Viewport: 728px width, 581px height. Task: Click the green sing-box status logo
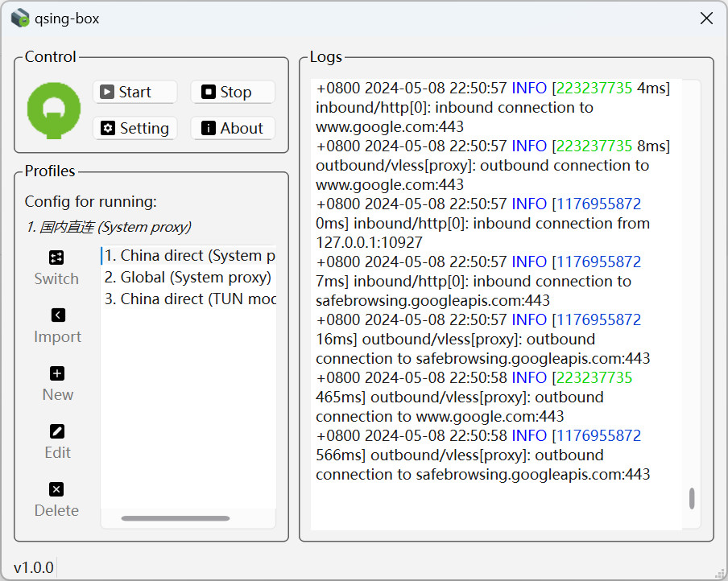pos(54,110)
